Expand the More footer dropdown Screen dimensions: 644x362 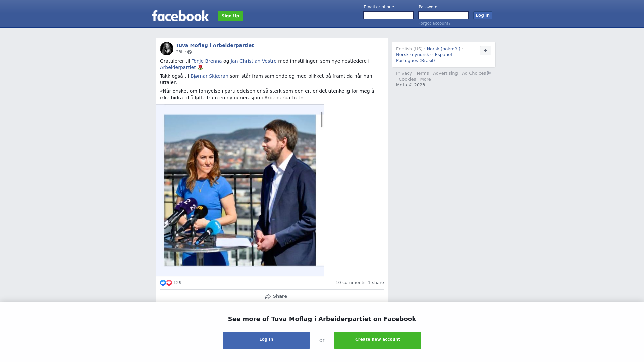click(427, 79)
